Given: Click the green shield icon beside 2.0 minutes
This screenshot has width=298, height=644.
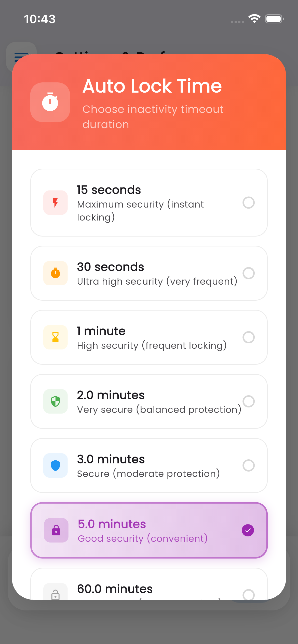Looking at the screenshot, I should tap(55, 401).
